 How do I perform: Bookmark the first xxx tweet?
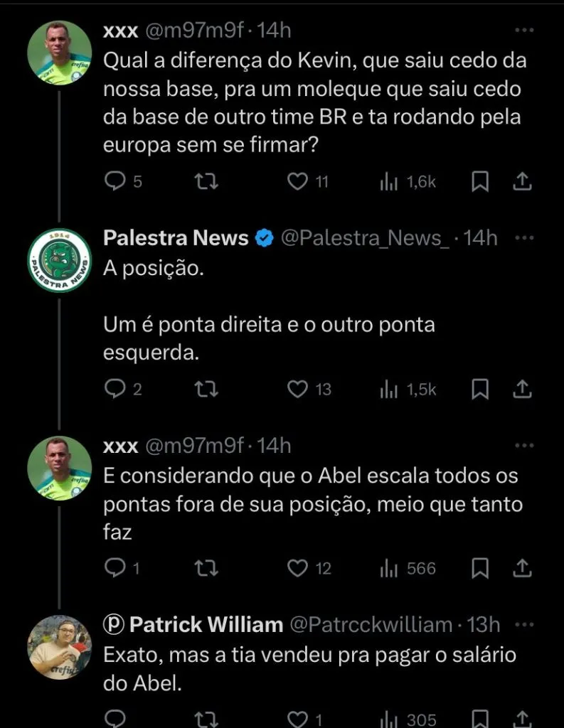click(480, 182)
